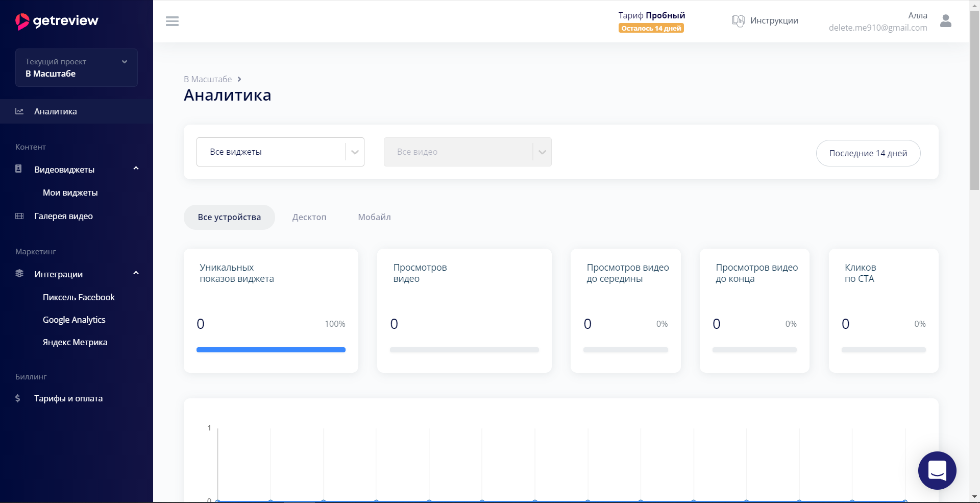Click the Инструкции link

tap(774, 21)
